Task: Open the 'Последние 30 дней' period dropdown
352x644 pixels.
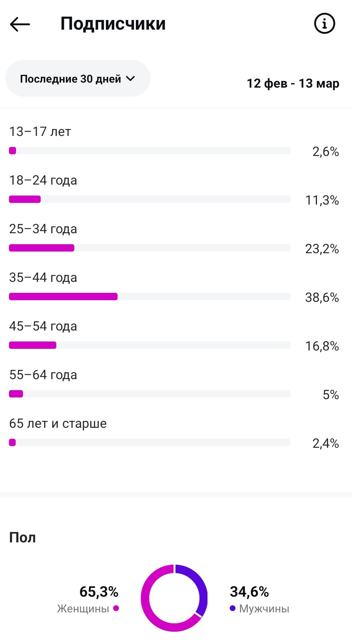Action: coord(78,79)
